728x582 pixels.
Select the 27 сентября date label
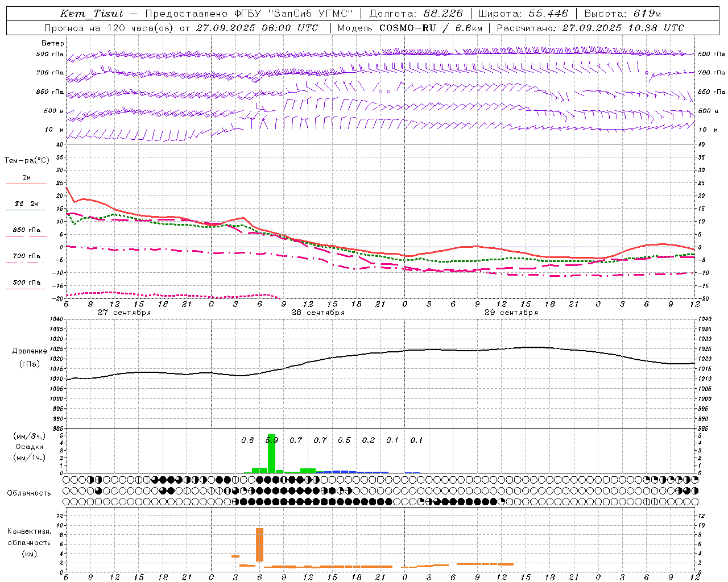tap(124, 313)
